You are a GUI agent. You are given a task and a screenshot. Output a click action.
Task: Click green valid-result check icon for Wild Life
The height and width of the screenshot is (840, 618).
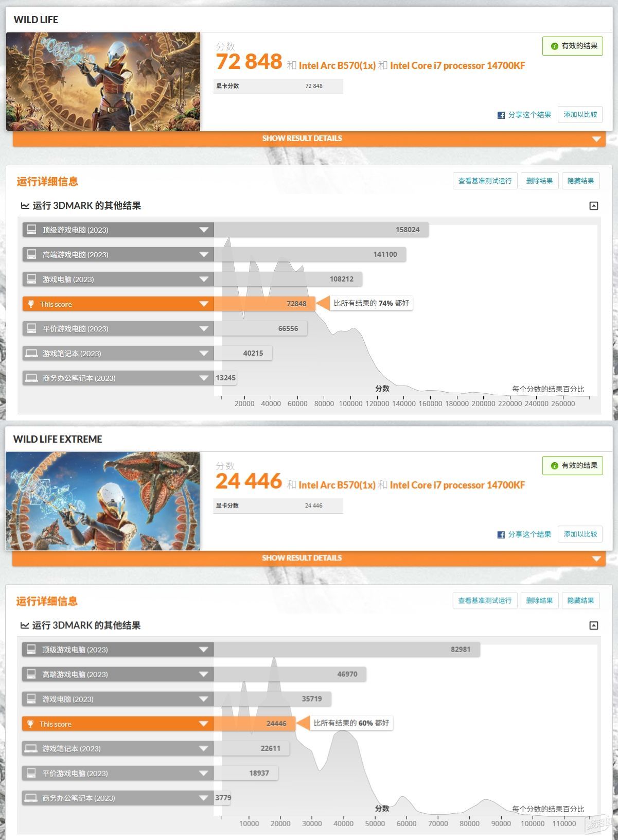554,46
